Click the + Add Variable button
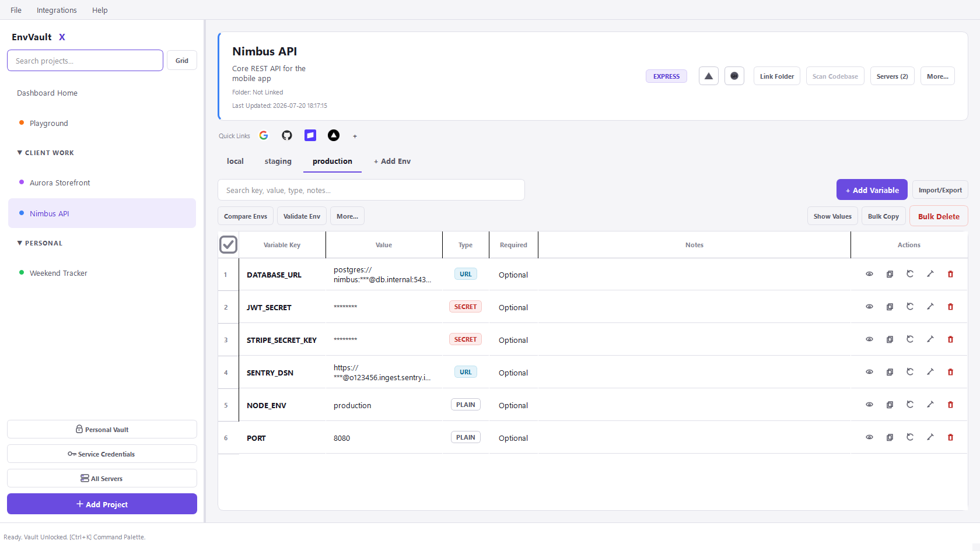This screenshot has height=551, width=980. pyautogui.click(x=871, y=190)
